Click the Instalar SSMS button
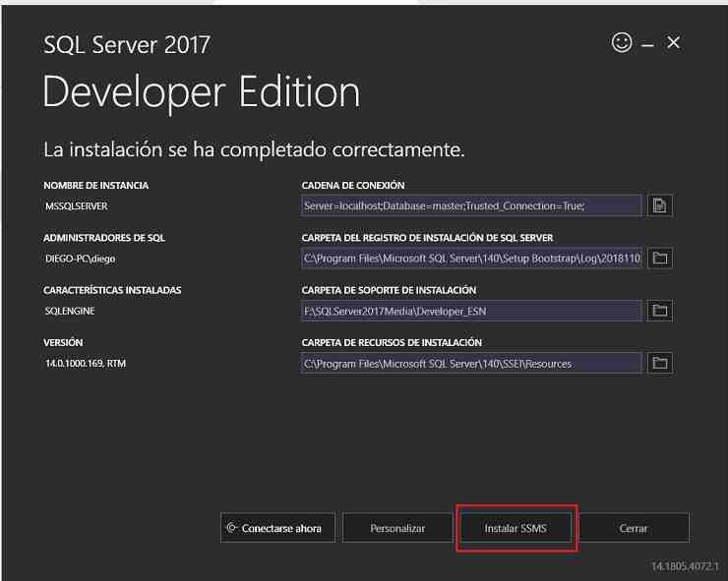728x581 pixels. click(x=516, y=528)
